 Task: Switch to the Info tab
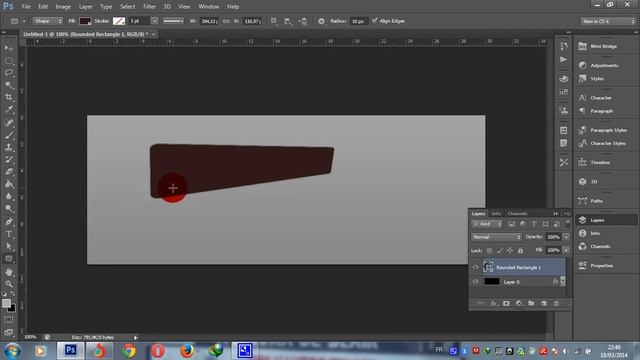[496, 213]
